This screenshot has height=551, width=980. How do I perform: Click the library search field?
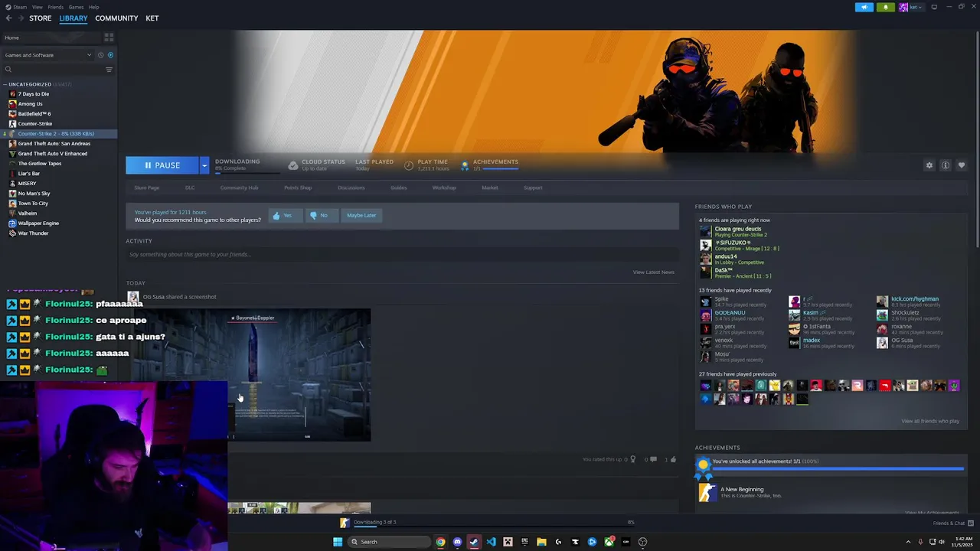52,70
